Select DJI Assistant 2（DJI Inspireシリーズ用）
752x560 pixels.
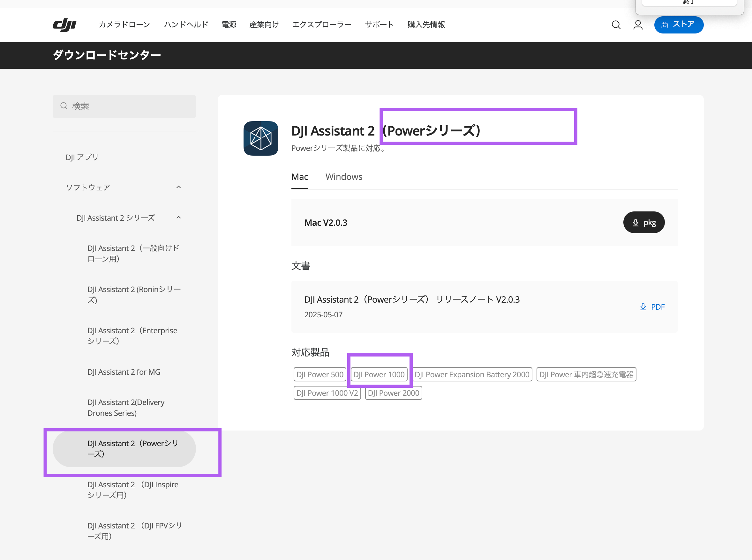point(133,490)
